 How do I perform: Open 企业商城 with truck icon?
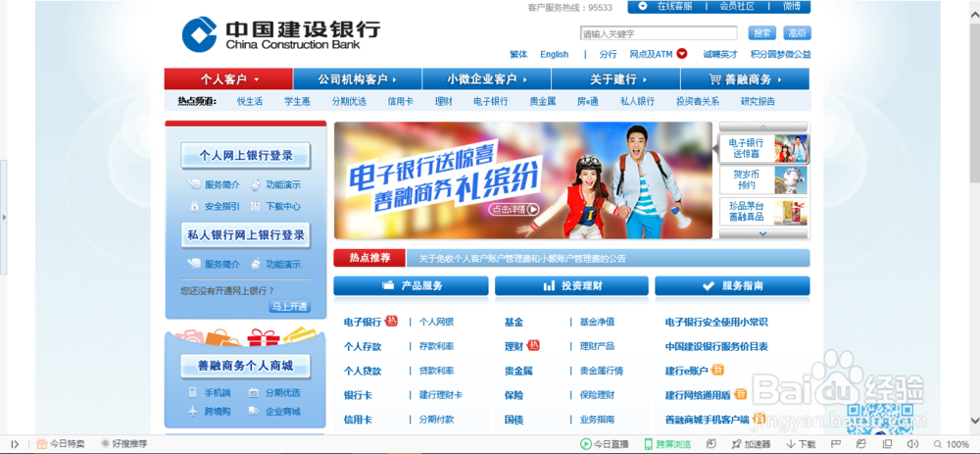[274, 412]
